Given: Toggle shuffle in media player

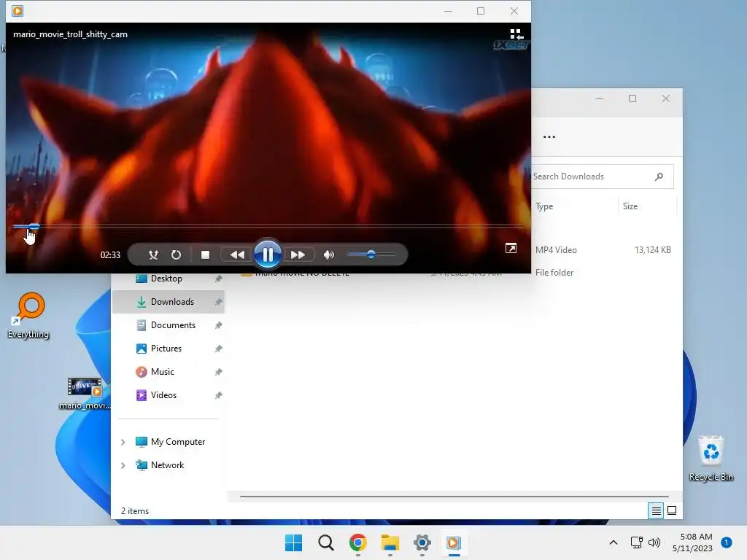Looking at the screenshot, I should tap(153, 254).
